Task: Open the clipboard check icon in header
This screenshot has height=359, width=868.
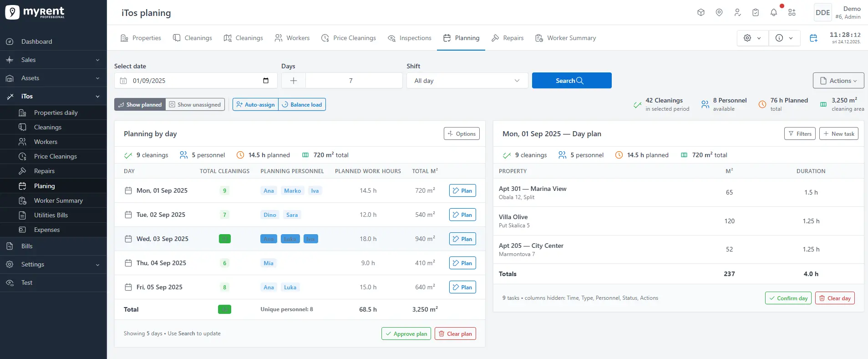Action: pos(756,13)
